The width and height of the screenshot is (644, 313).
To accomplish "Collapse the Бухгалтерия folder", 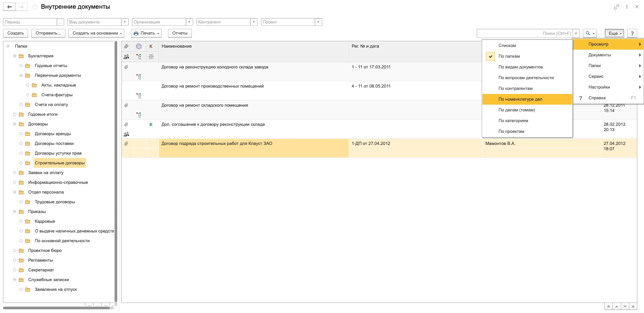I will coord(15,56).
